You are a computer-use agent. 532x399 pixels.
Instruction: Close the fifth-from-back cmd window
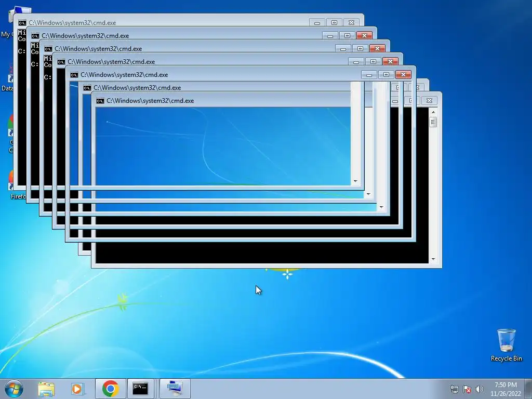pyautogui.click(x=403, y=74)
